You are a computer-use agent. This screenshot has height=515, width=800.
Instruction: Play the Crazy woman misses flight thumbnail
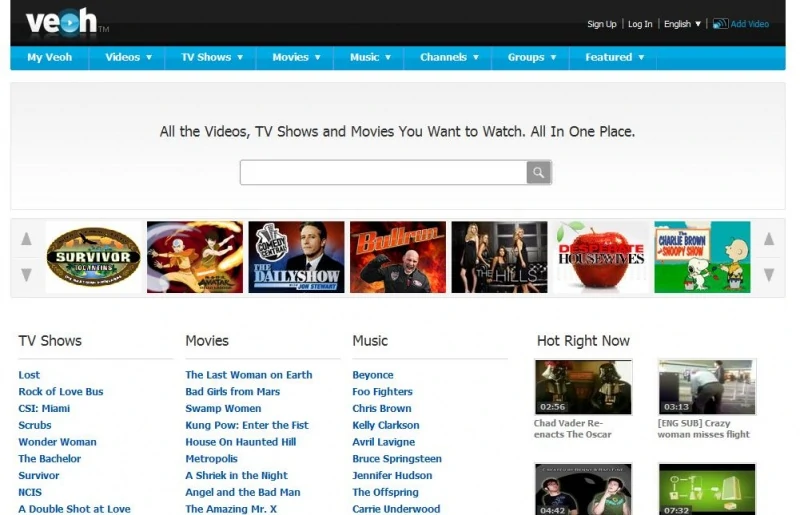tap(707, 387)
